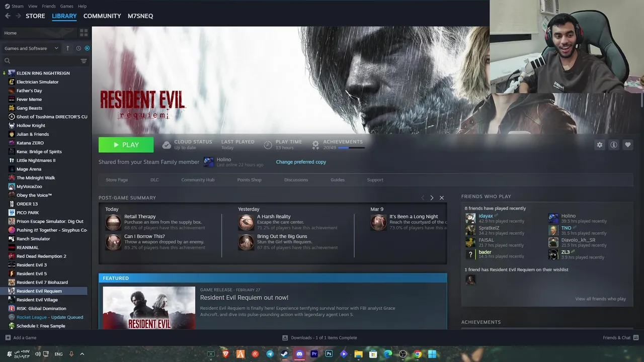
Task: Open Can I Borrow This? achievement icon
Action: 113,242
